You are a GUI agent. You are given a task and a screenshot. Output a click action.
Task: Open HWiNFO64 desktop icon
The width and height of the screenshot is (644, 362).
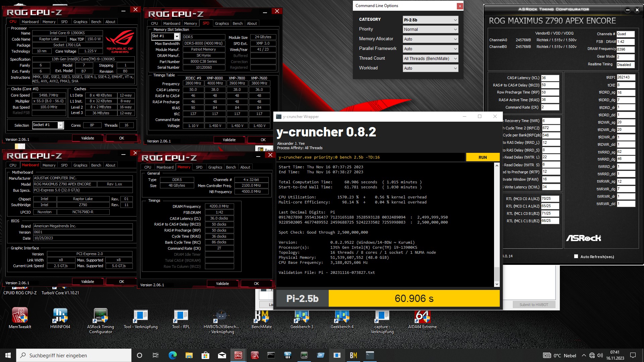(60, 318)
